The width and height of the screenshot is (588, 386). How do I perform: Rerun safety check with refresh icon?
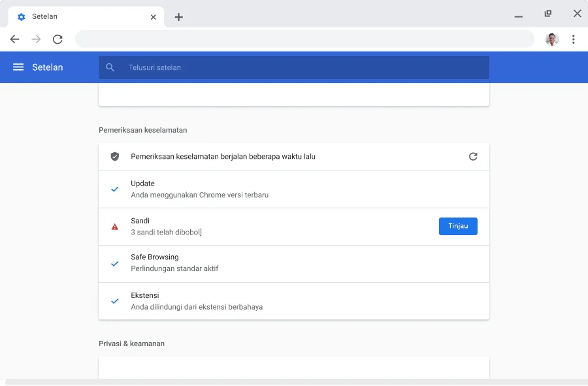(x=473, y=157)
